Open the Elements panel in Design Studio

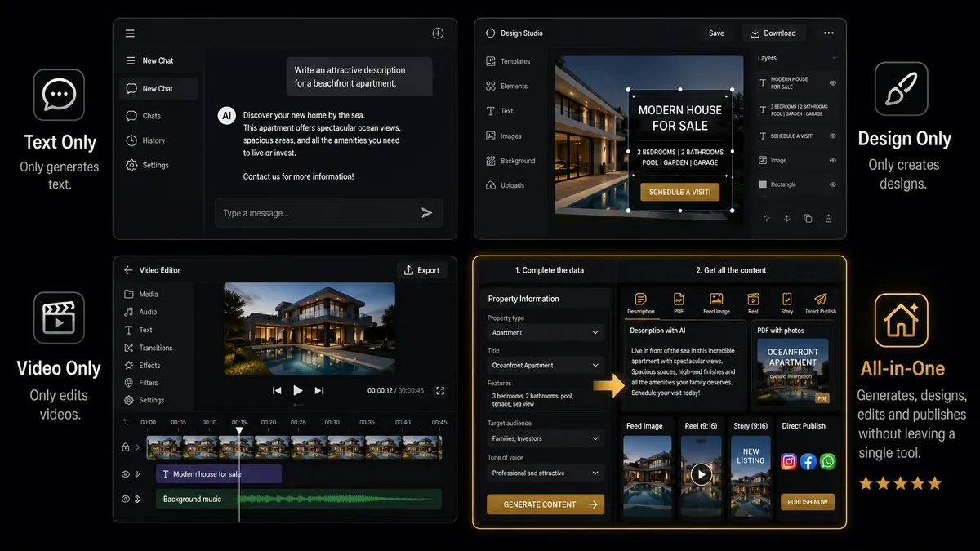(506, 86)
